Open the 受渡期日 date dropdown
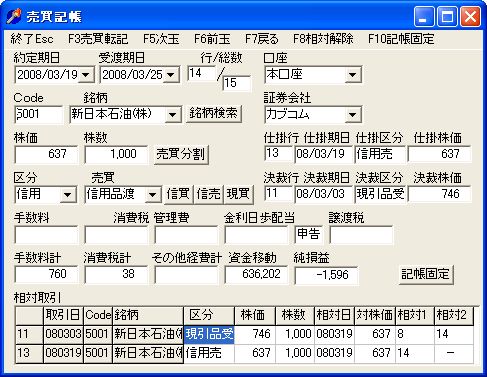The height and width of the screenshot is (377, 487). 171,75
